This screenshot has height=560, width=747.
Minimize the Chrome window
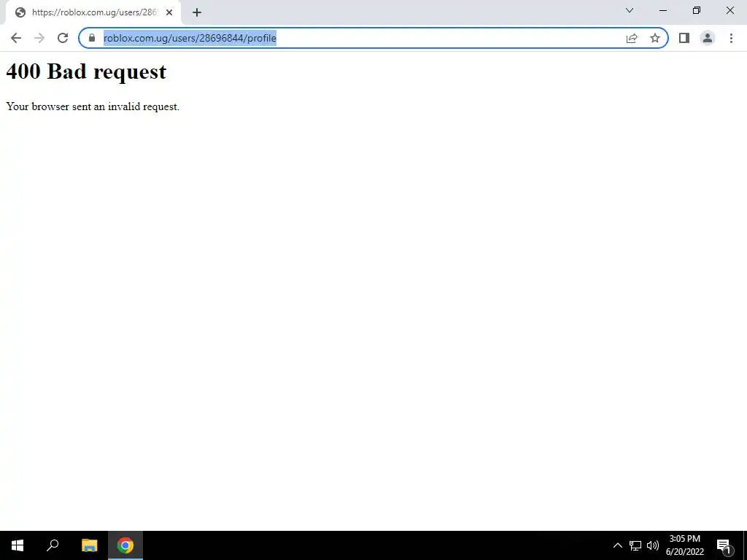click(x=662, y=10)
